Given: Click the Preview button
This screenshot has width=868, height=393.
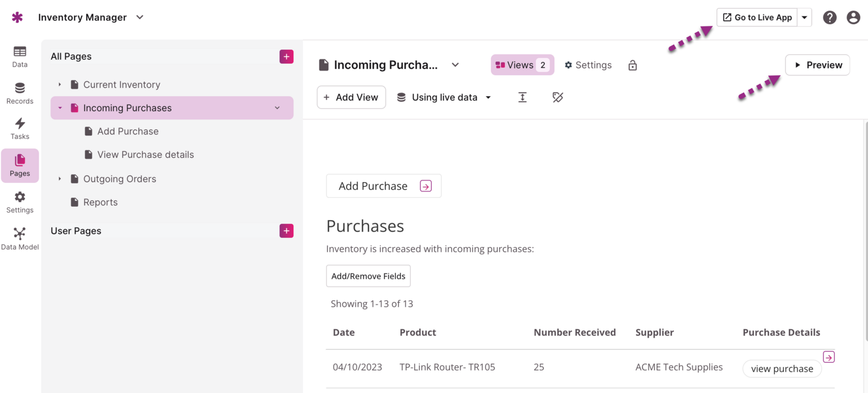Looking at the screenshot, I should 817,65.
